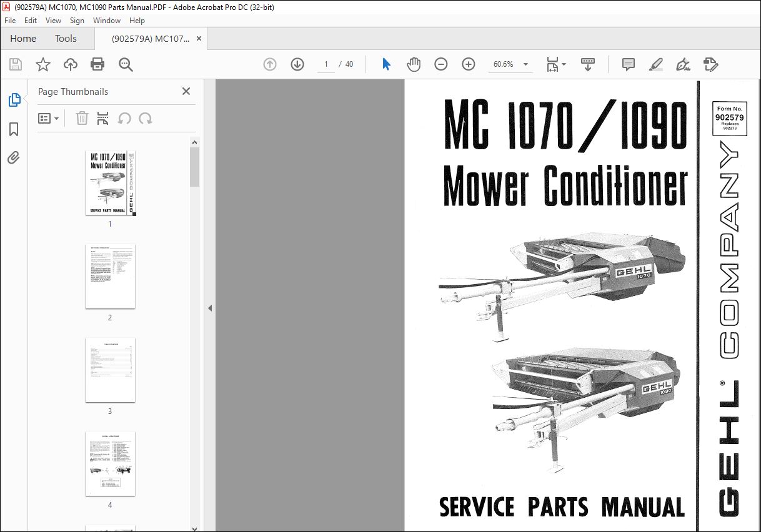Open the Find text magnifier icon
Image resolution: width=761 pixels, height=532 pixels.
click(x=126, y=64)
